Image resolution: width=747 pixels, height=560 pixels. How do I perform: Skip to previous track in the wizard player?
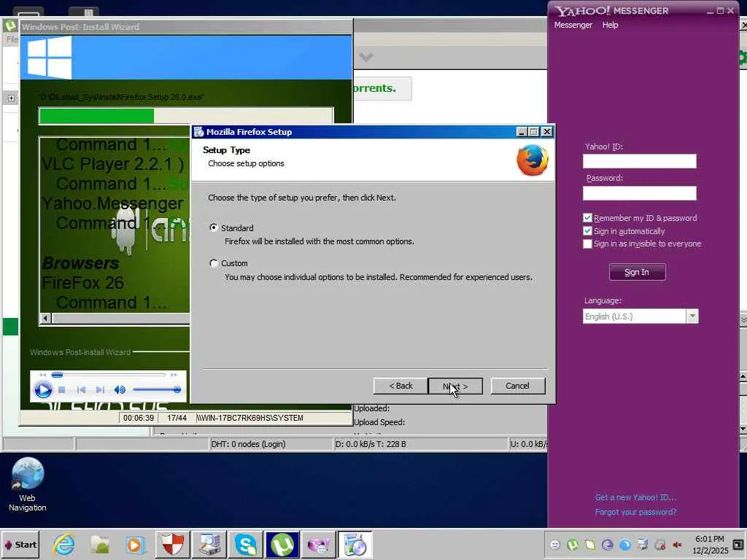[82, 390]
